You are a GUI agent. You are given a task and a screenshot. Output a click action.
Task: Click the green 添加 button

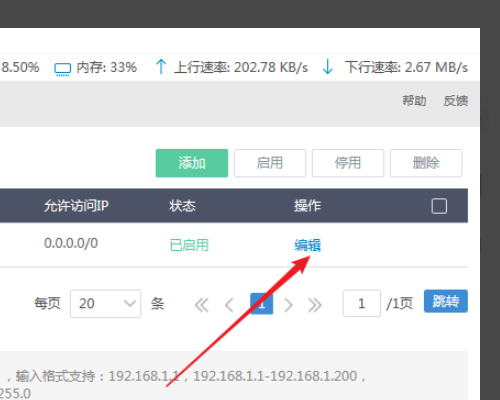[x=192, y=163]
